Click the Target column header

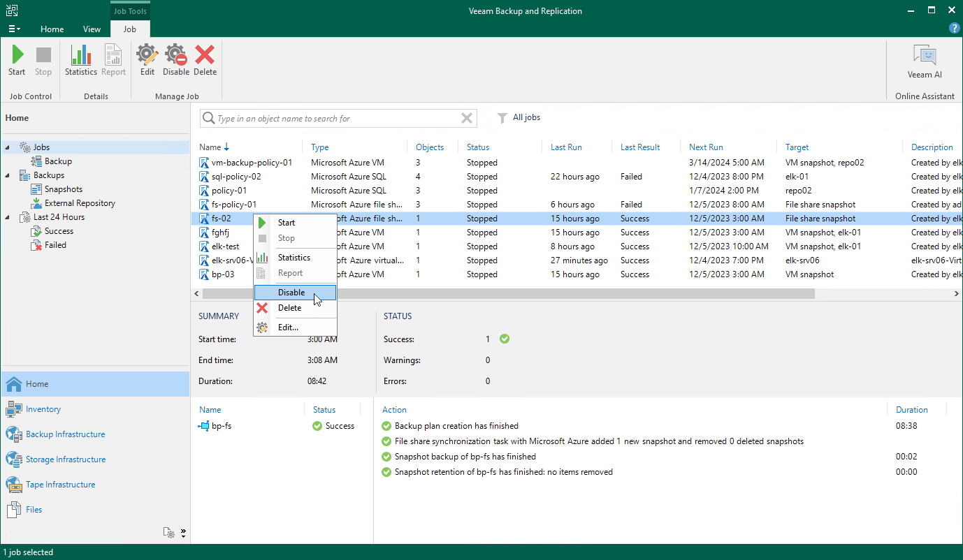click(x=797, y=147)
